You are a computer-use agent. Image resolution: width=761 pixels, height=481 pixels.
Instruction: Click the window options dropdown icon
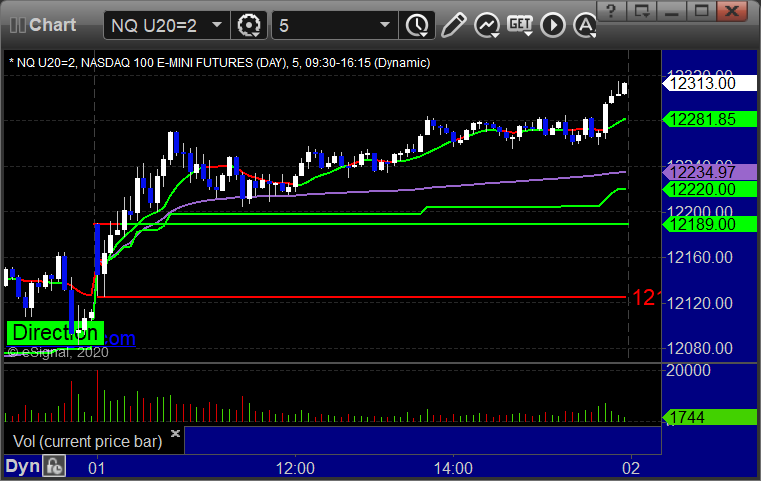(x=641, y=10)
